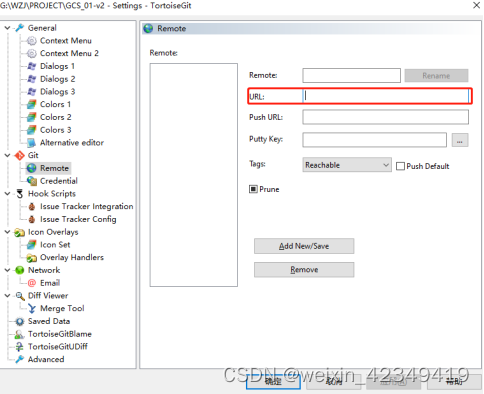Click the Git logo icon in tree
Image resolution: width=484 pixels, height=394 pixels.
click(x=20, y=155)
